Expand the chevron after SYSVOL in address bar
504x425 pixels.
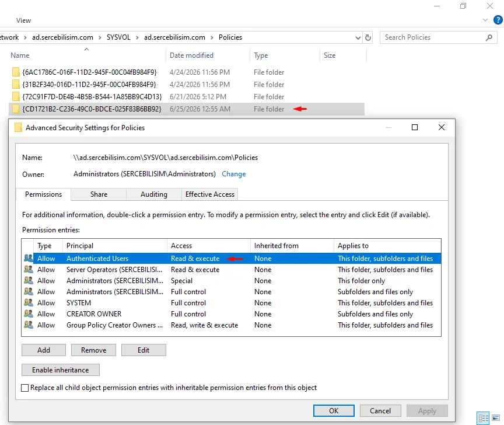click(137, 37)
